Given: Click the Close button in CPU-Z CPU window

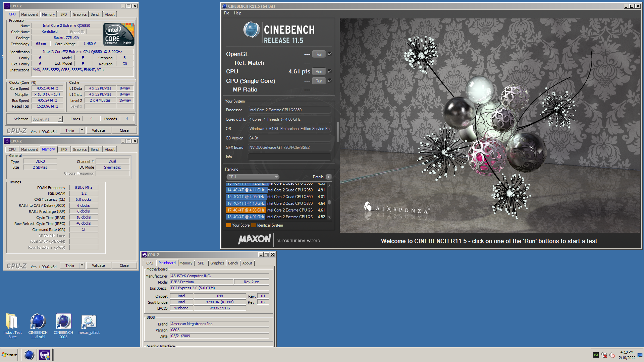Looking at the screenshot, I should [x=124, y=130].
